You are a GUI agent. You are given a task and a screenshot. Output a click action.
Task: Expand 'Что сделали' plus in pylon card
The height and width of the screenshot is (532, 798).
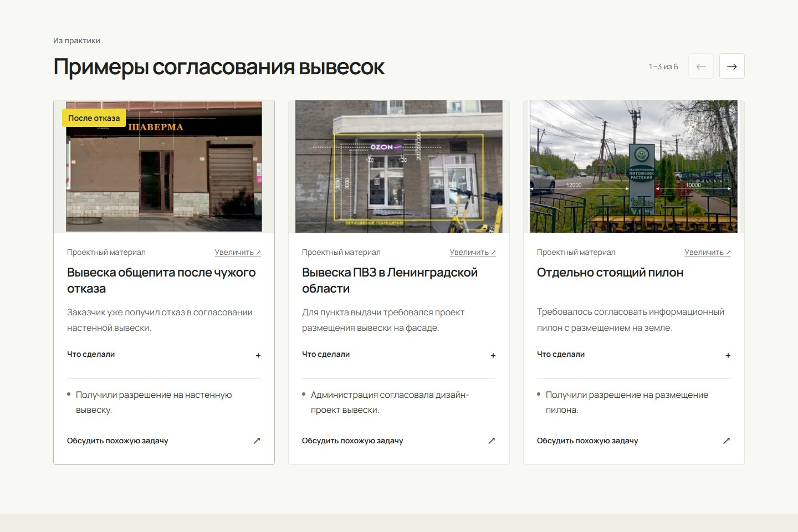tap(728, 355)
